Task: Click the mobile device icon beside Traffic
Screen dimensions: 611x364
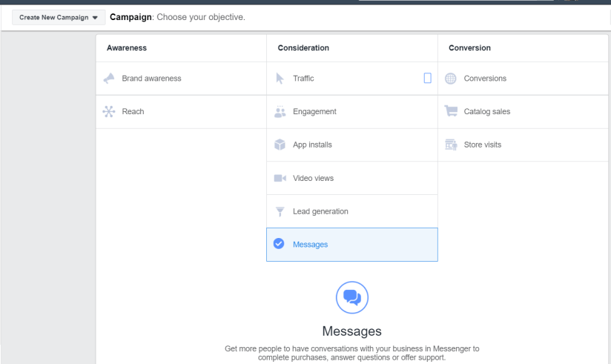Action: point(427,78)
